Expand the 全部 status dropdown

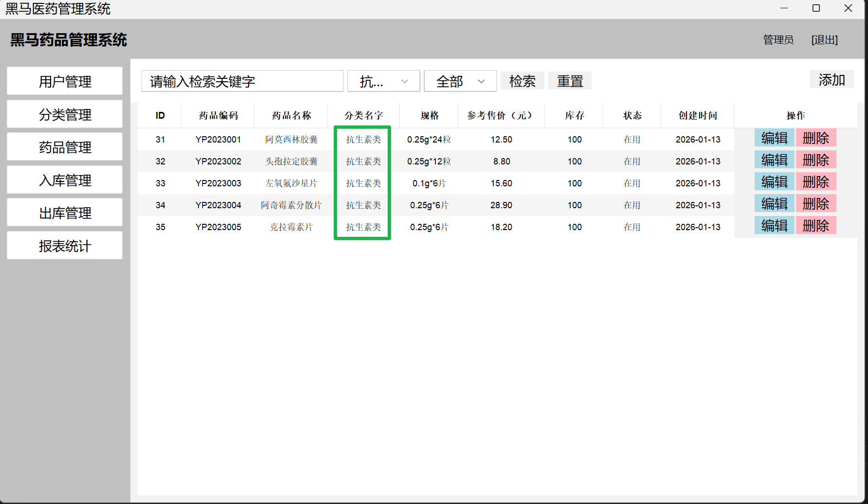(460, 81)
